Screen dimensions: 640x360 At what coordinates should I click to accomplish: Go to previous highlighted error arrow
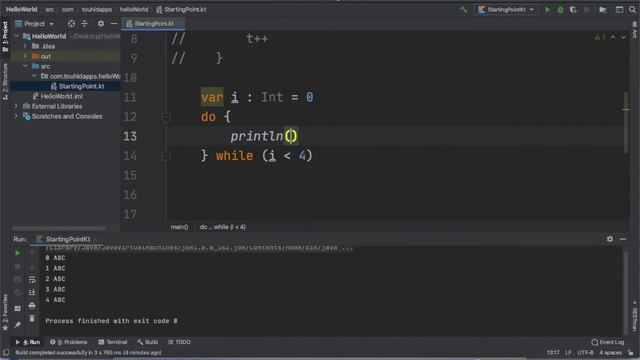pos(613,37)
